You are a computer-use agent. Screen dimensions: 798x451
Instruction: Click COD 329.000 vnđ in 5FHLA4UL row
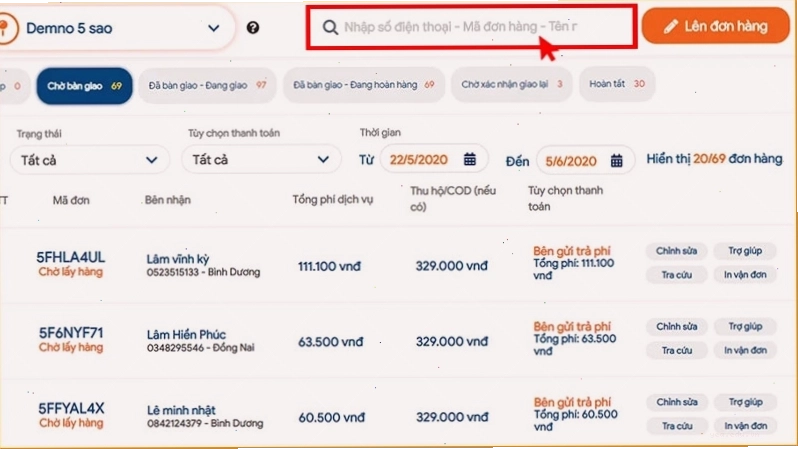click(x=451, y=266)
